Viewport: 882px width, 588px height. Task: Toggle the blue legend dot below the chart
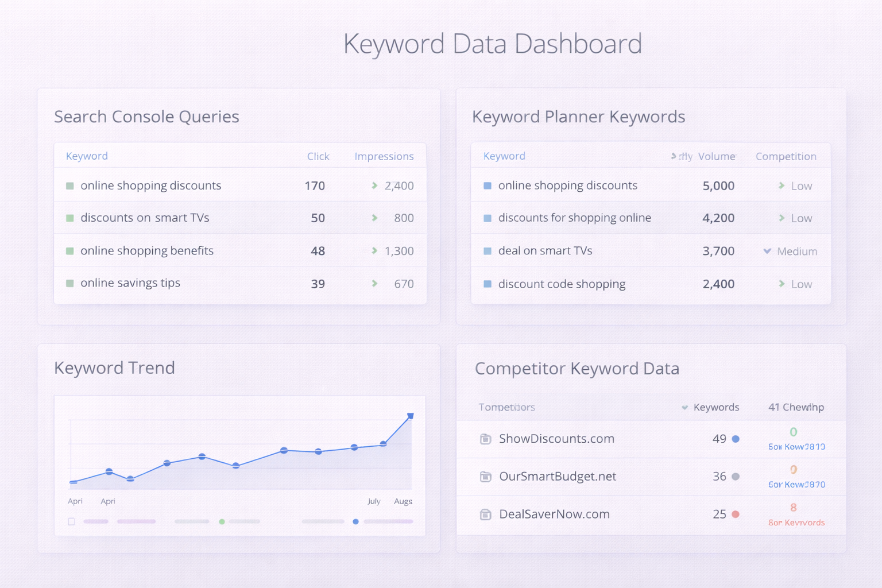[x=355, y=521]
